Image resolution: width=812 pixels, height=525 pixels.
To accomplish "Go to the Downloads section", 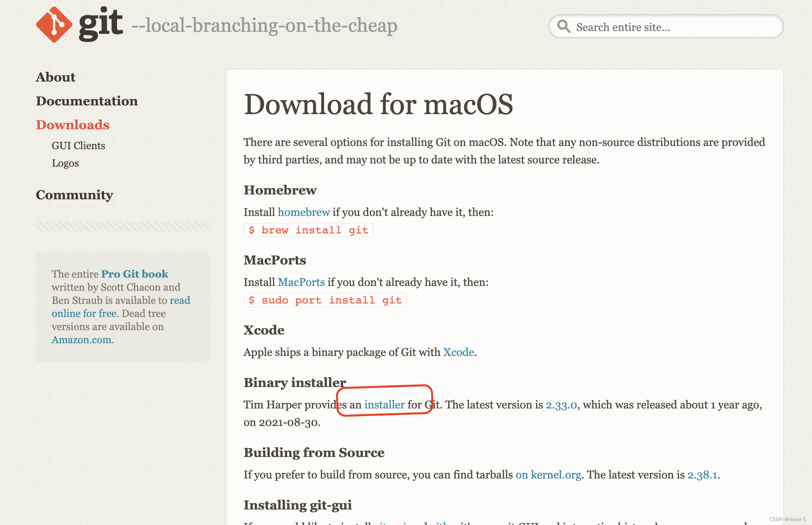I will coord(72,125).
